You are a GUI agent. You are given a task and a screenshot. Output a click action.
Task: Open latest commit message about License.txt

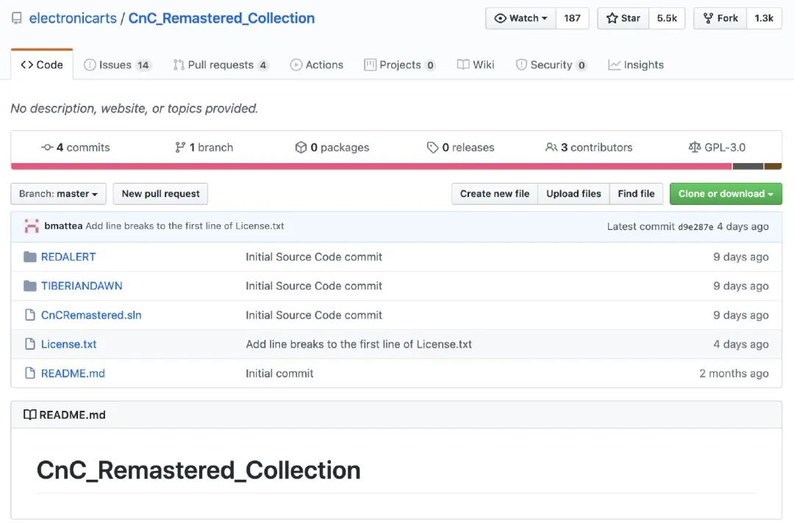[x=185, y=226]
